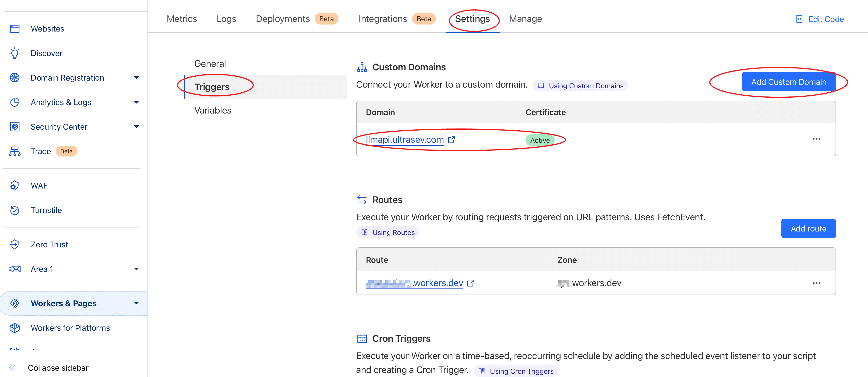Open the WAF shield icon

[14, 185]
